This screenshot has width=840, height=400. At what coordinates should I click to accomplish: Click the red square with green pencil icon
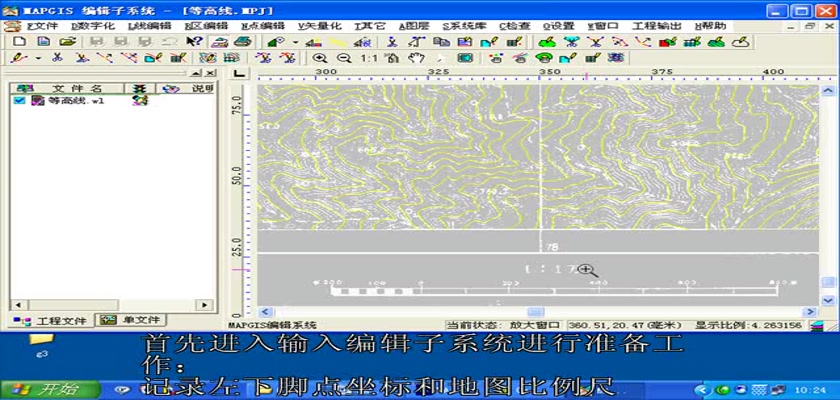click(x=668, y=42)
